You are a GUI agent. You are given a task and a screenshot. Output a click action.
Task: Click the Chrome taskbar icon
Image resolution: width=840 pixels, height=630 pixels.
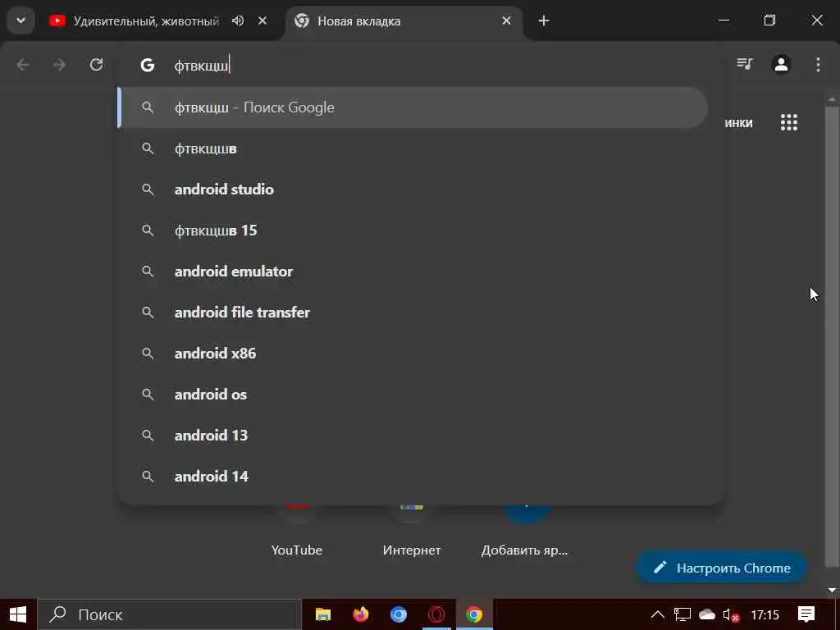click(x=474, y=614)
